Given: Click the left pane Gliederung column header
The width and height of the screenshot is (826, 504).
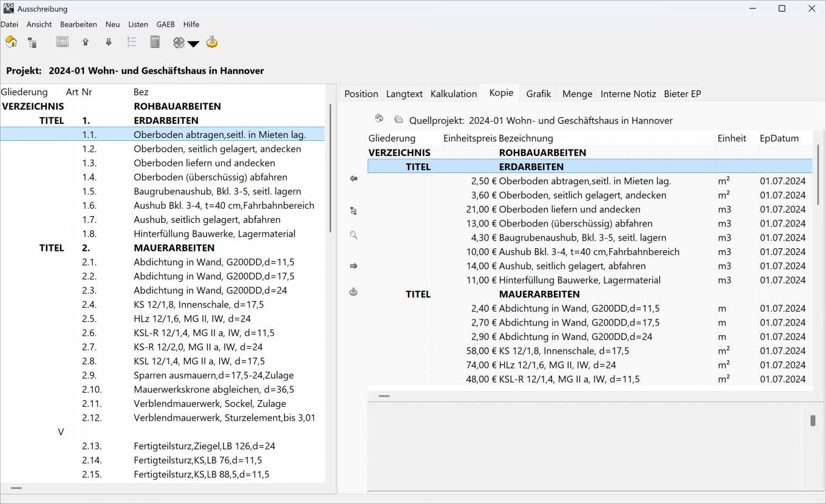Looking at the screenshot, I should (x=24, y=92).
